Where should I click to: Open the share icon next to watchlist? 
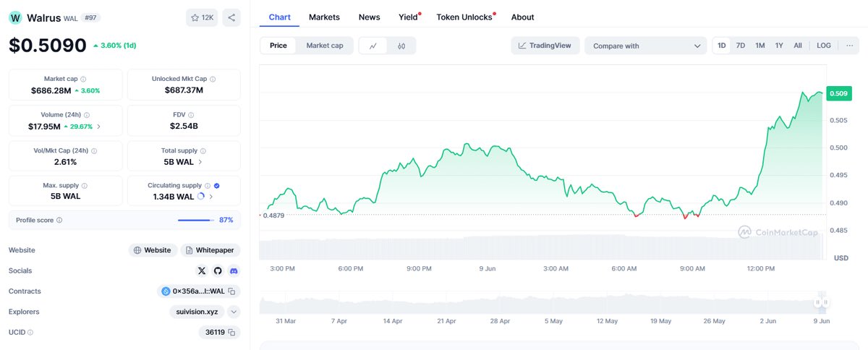click(231, 17)
